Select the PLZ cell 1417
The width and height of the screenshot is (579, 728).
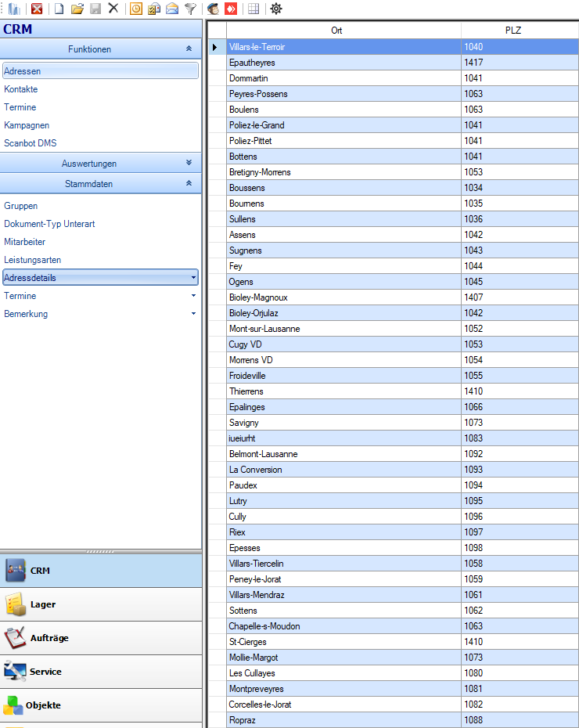520,63
